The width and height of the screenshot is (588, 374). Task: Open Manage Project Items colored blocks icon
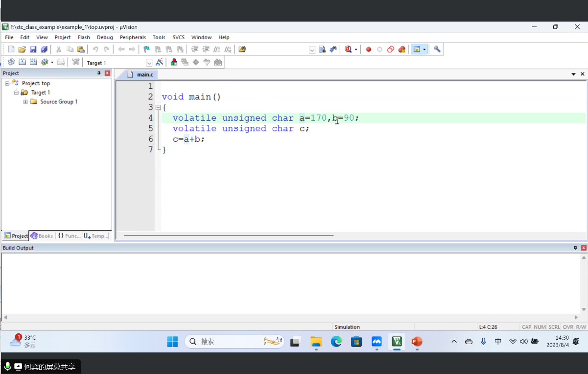[174, 62]
